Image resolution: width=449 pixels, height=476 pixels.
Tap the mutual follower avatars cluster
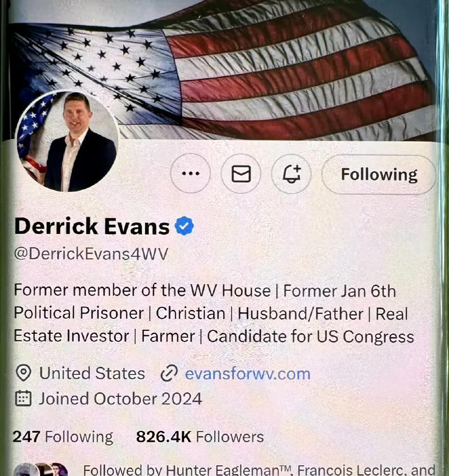coord(42,469)
